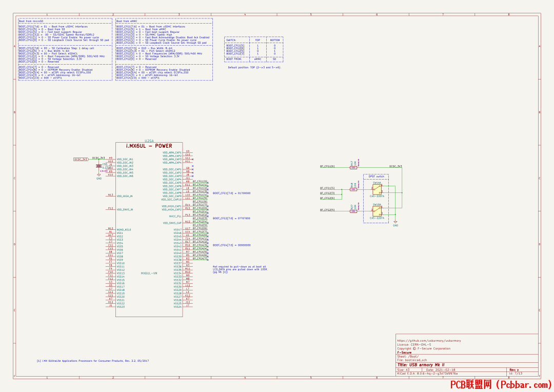Click the VSS47 pin label
The width and height of the screenshot is (554, 392).
pyautogui.click(x=177, y=230)
